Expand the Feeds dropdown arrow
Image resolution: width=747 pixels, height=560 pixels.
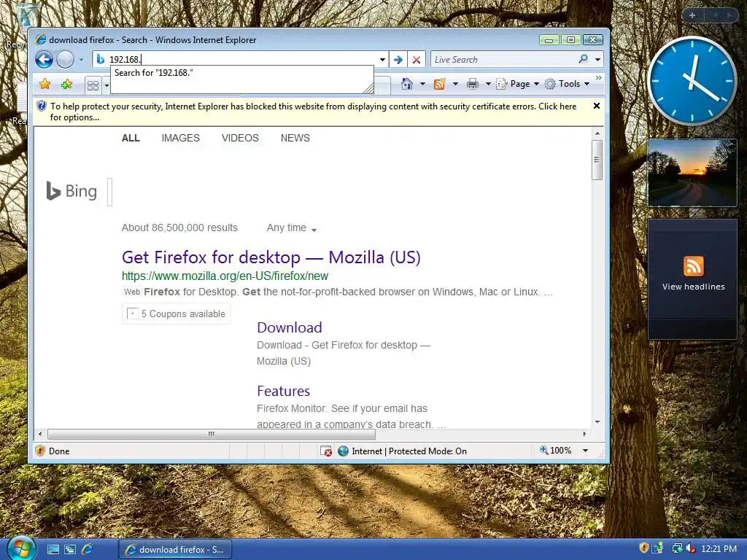(455, 85)
